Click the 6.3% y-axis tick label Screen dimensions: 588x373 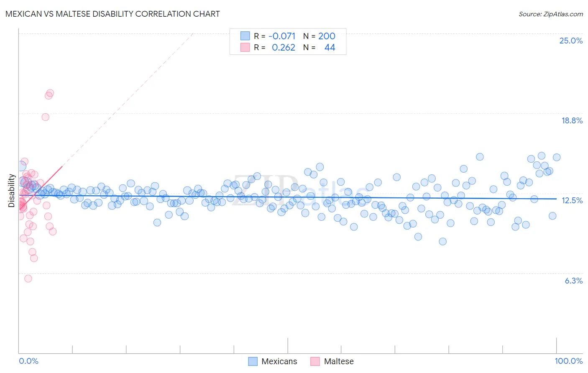point(574,281)
